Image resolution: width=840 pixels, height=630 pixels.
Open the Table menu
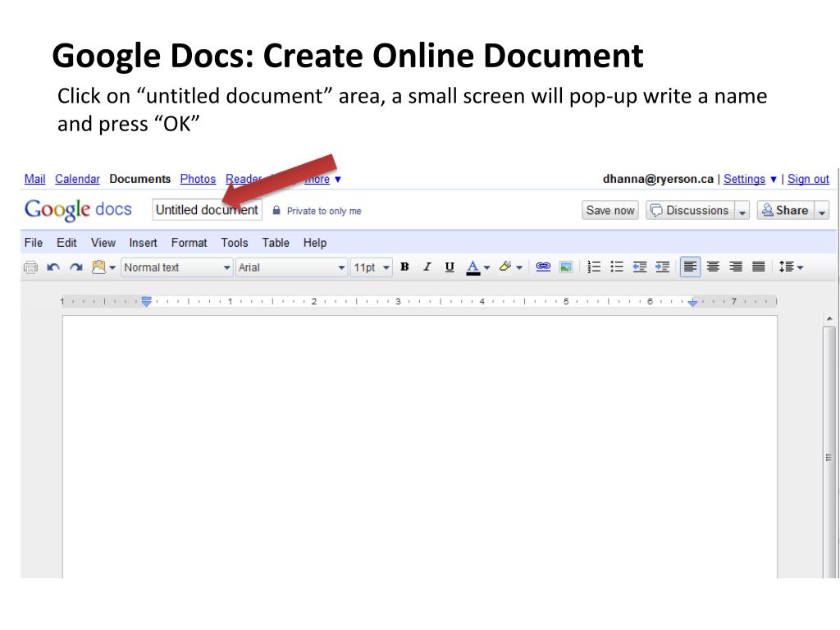coord(276,243)
